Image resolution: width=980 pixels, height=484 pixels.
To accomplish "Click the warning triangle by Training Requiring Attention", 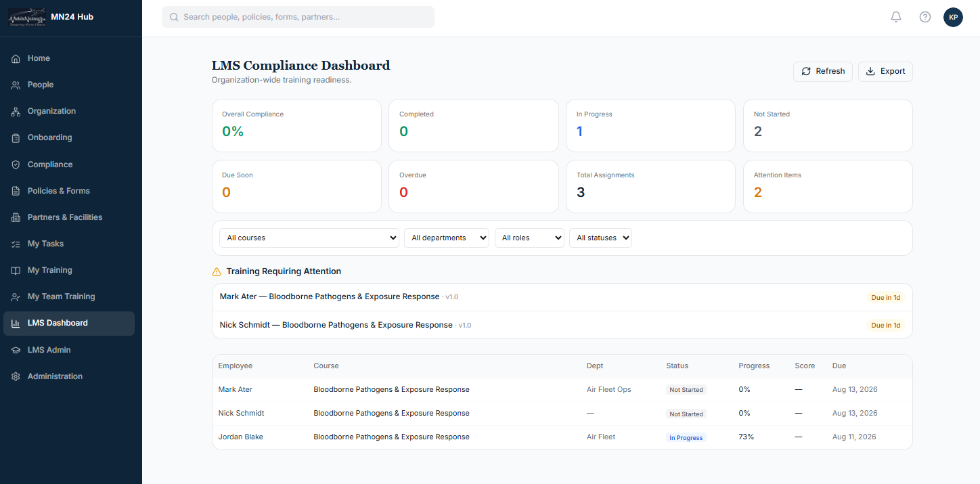I will pyautogui.click(x=217, y=271).
